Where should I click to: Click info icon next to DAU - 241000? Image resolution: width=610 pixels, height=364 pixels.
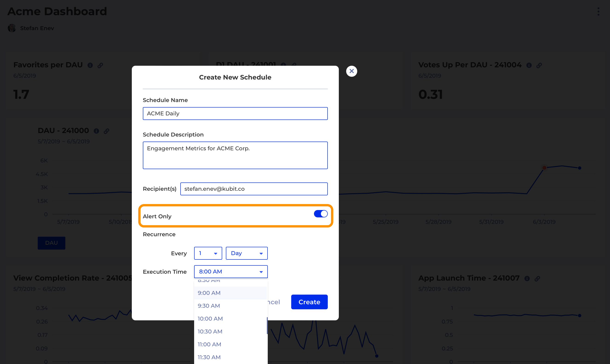point(96,131)
